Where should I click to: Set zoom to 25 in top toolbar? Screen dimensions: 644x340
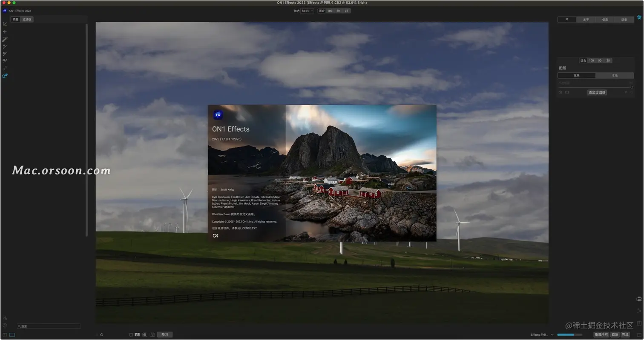tap(346, 11)
